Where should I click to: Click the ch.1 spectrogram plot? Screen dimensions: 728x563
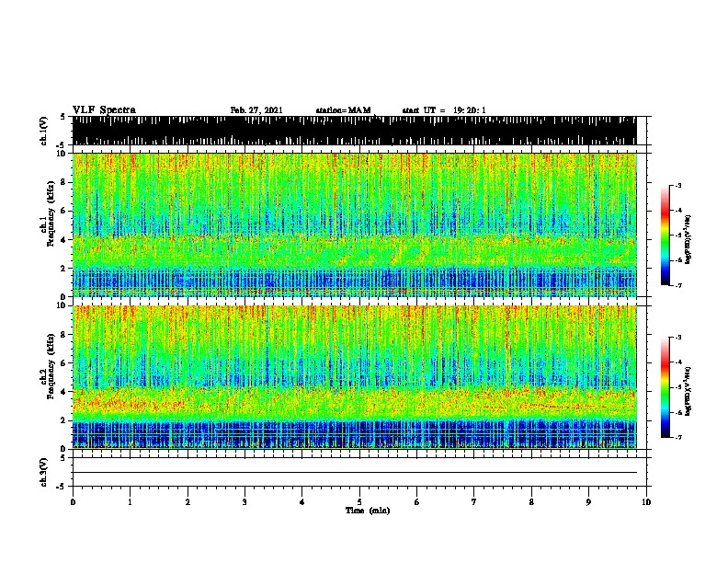[355, 224]
